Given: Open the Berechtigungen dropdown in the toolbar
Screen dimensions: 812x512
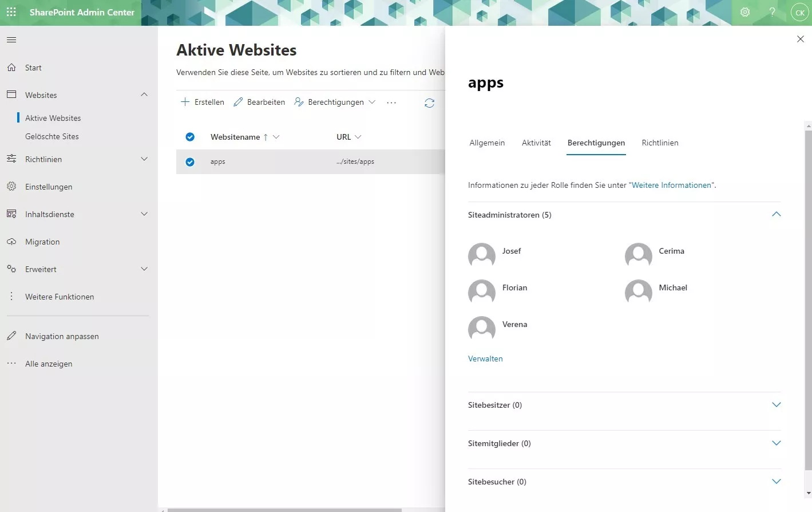Looking at the screenshot, I should coord(373,102).
